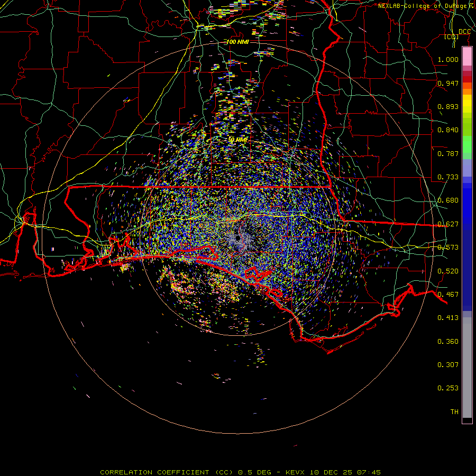This screenshot has height=476, width=476.
Task: Click the [CC] legend unit label
Action: tap(452, 36)
